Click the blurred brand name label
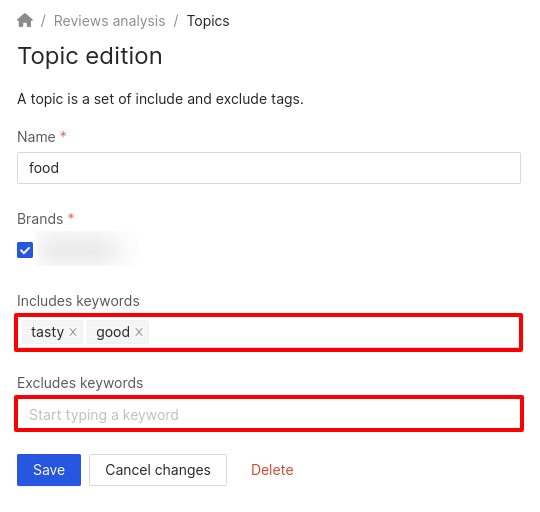540x512 pixels. point(86,249)
